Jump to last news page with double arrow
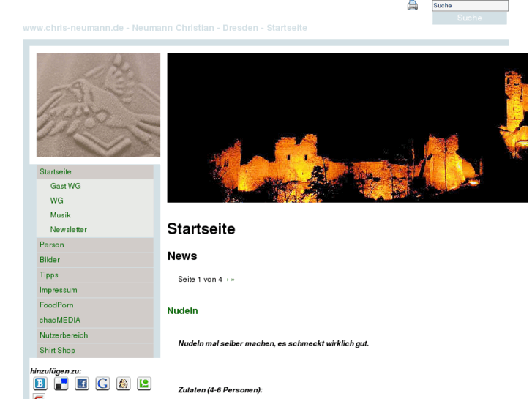 [x=233, y=280]
